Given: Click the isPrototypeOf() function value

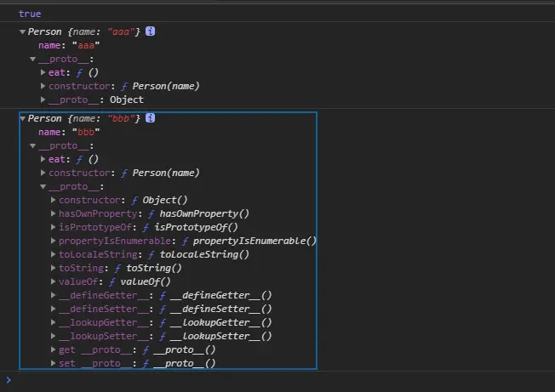Looking at the screenshot, I should 196,227.
